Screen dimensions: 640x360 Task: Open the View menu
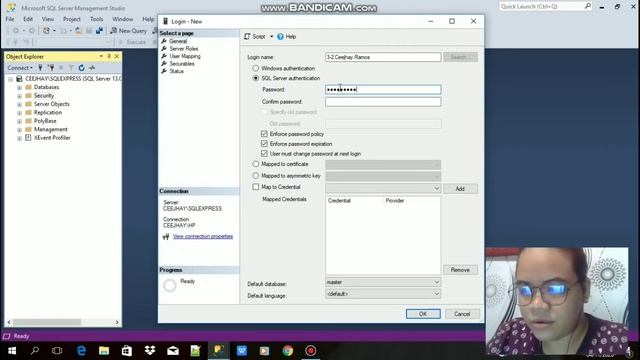point(48,19)
